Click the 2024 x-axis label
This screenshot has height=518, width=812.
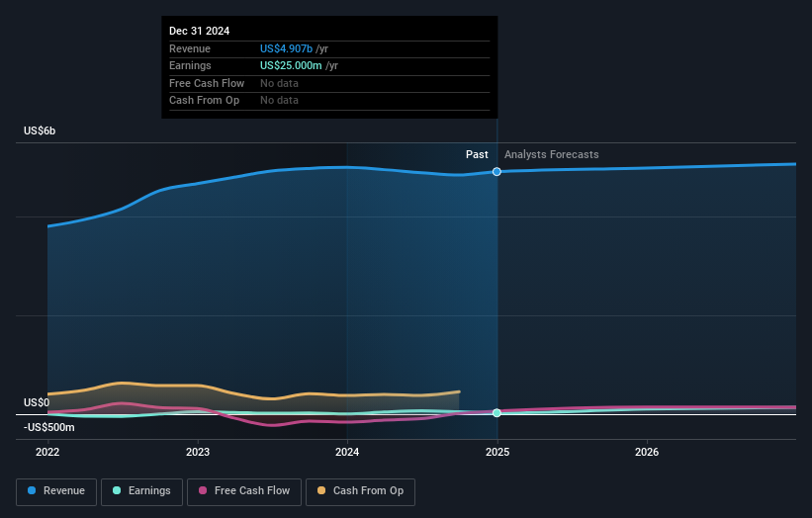pos(347,453)
